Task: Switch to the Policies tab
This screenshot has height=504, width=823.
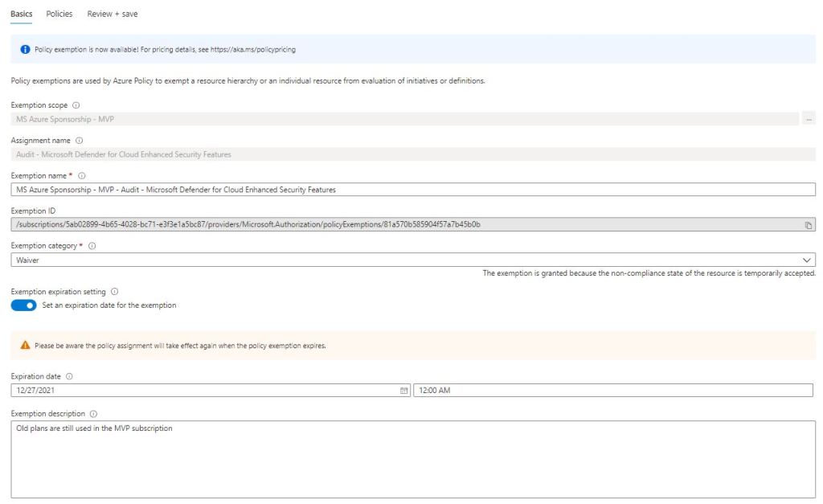Action: (x=58, y=14)
